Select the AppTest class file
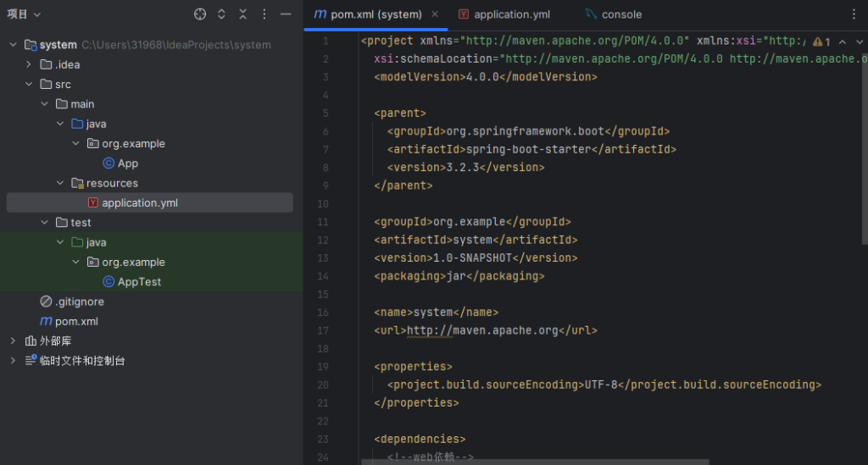Viewport: 868px width, 465px height. (139, 282)
